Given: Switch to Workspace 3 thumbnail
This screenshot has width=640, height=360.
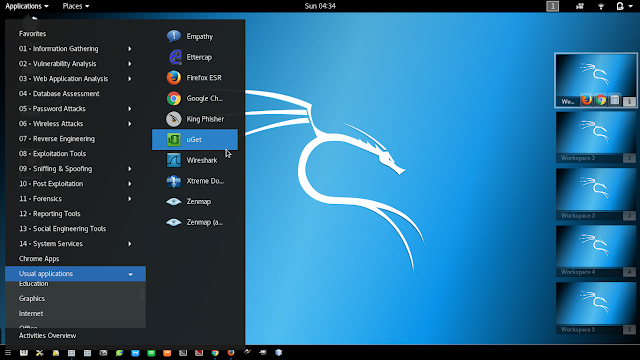Looking at the screenshot, I should [x=596, y=194].
